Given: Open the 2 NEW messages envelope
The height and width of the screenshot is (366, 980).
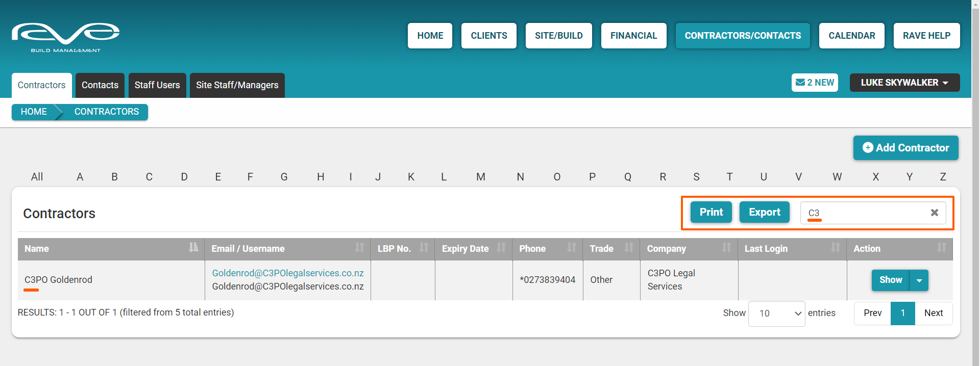Looking at the screenshot, I should (815, 83).
